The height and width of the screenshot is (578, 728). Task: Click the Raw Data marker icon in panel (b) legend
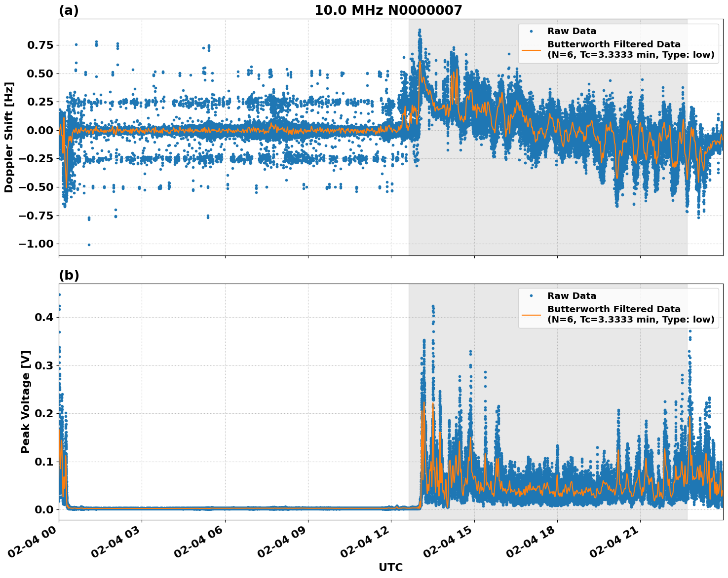[531, 295]
